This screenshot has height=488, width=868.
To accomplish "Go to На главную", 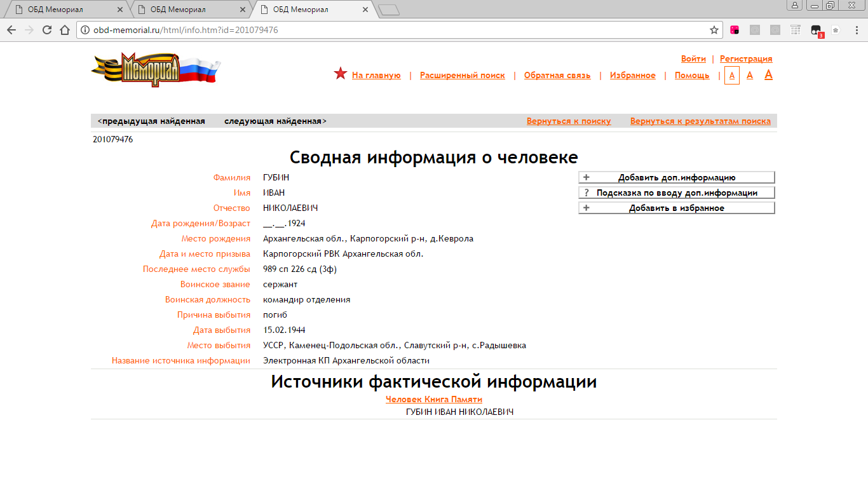I will click(376, 75).
